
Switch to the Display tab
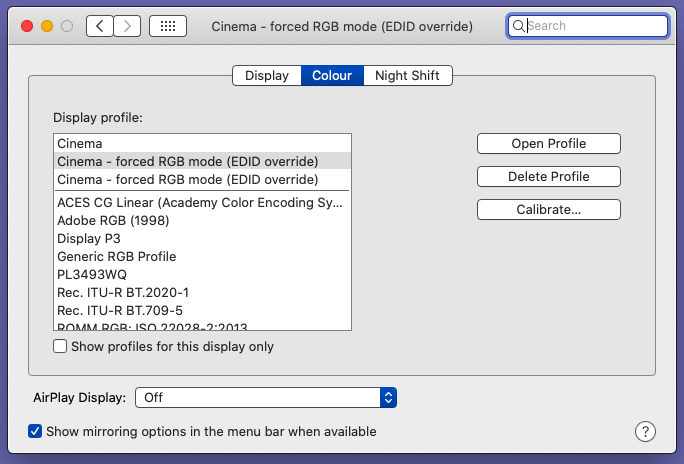267,75
